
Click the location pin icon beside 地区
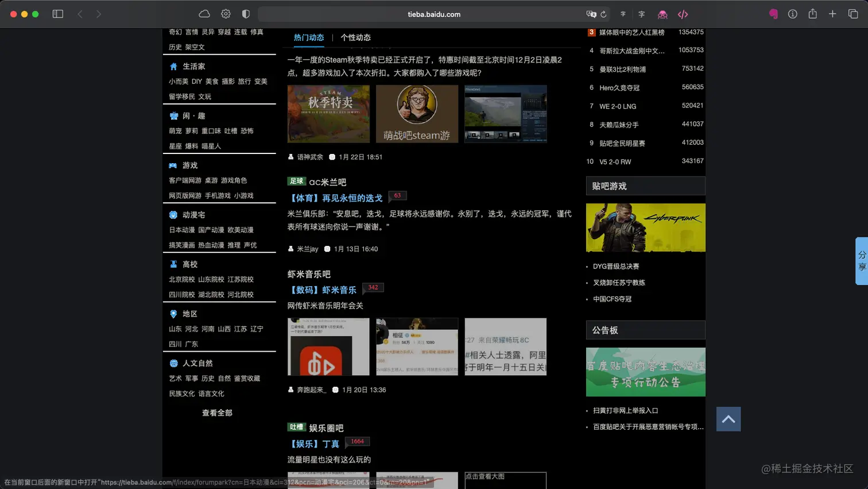point(173,314)
